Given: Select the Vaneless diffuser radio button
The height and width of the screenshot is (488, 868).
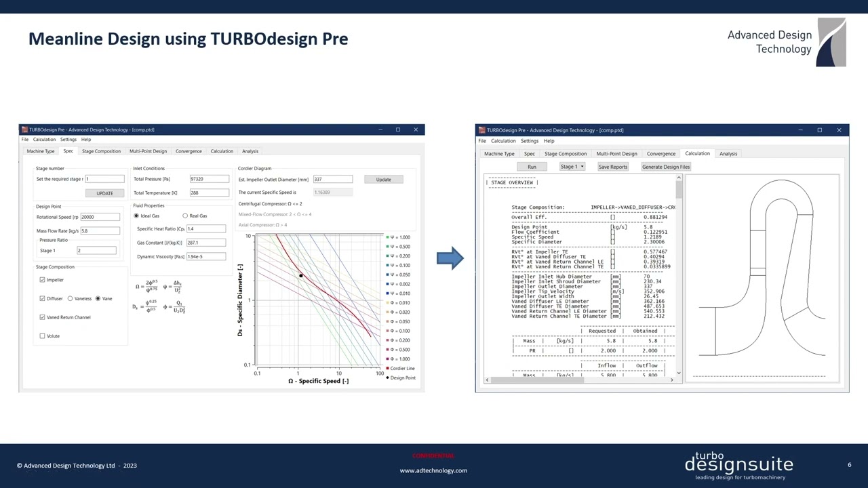Looking at the screenshot, I should pos(70,298).
